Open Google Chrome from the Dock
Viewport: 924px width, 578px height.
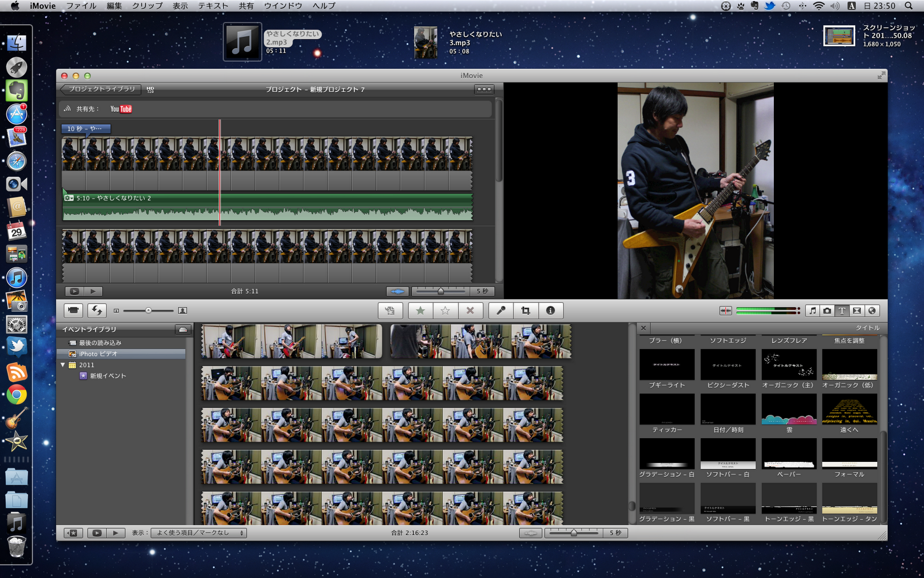pos(17,395)
